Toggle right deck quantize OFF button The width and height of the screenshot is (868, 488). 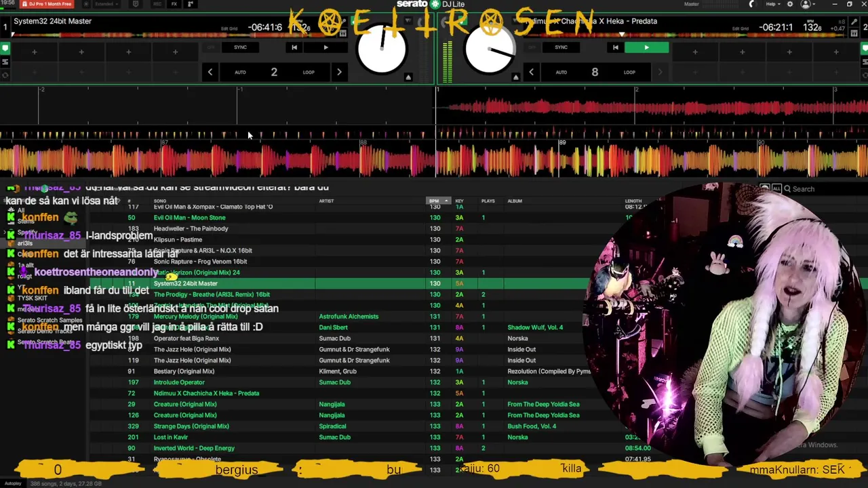tap(532, 47)
